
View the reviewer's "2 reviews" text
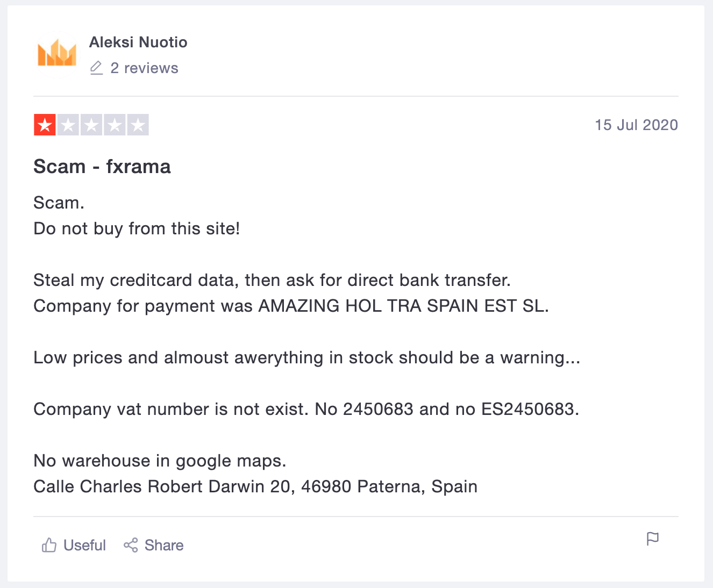click(144, 68)
